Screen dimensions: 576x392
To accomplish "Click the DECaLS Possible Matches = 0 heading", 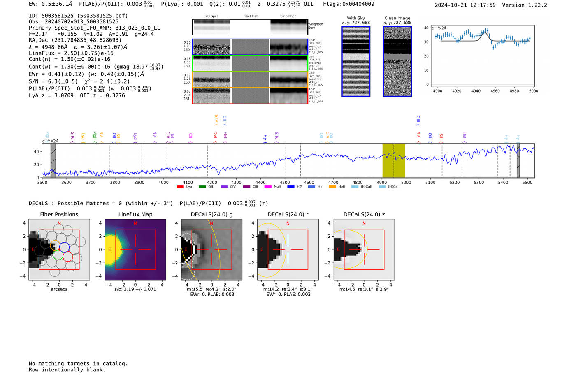I will pyautogui.click(x=101, y=203).
